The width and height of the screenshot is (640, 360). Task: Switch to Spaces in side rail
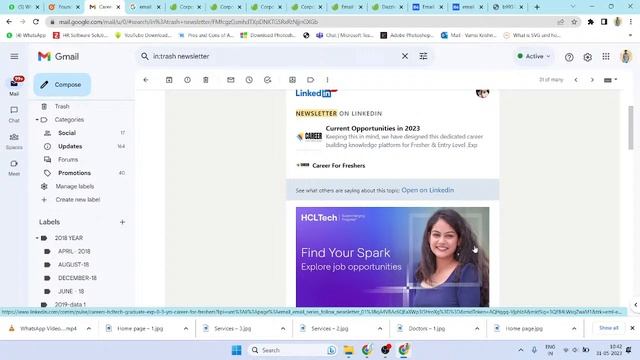click(x=14, y=141)
